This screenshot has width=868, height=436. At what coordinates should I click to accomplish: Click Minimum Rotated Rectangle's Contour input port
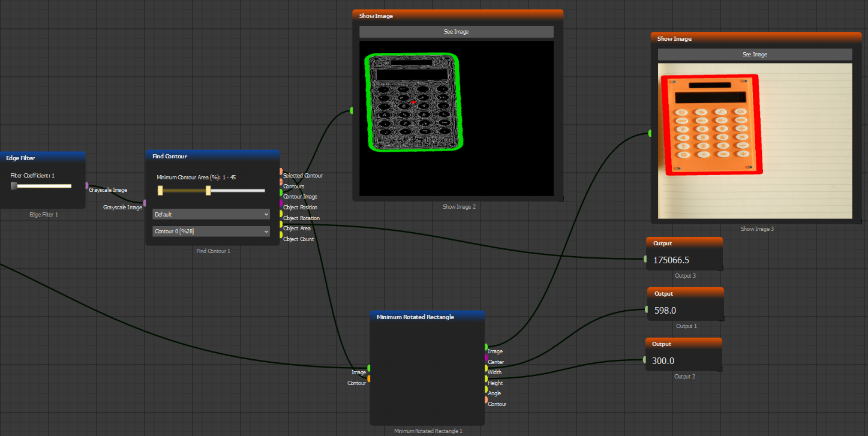click(369, 378)
